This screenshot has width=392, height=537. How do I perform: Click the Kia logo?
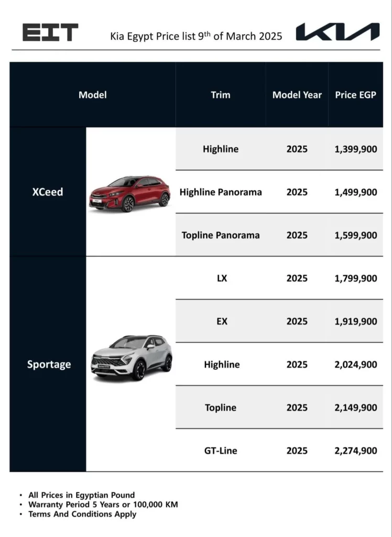[337, 32]
